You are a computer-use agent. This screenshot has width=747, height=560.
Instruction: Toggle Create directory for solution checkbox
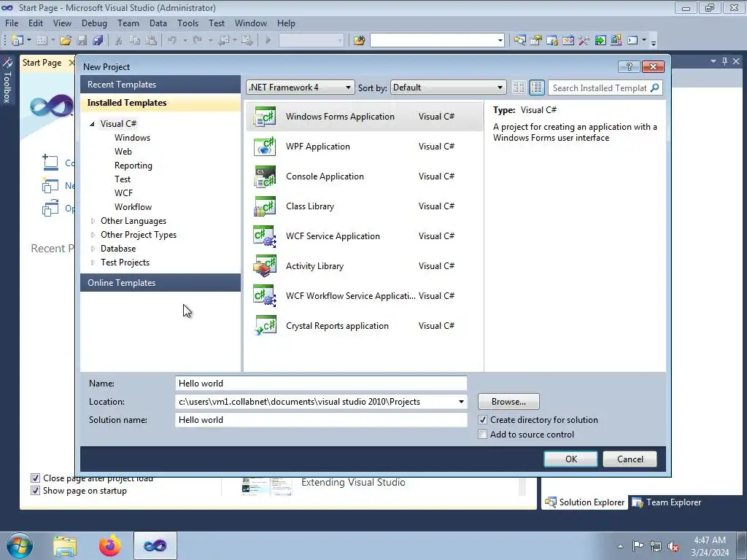pos(483,420)
